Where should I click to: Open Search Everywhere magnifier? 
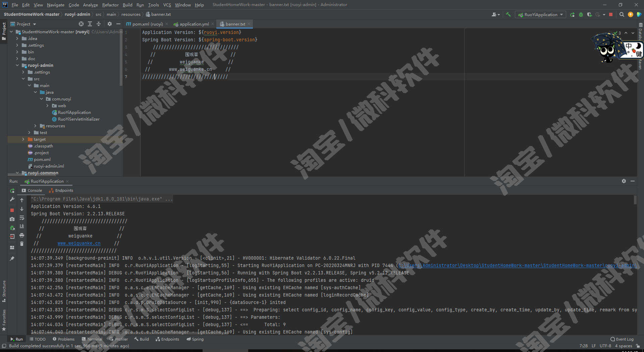(x=622, y=14)
